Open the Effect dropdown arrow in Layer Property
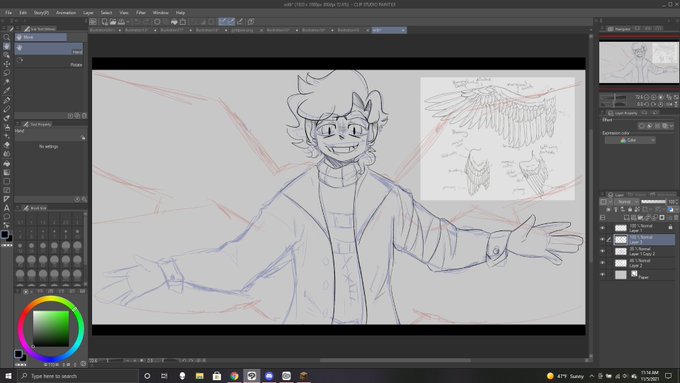 (671, 126)
